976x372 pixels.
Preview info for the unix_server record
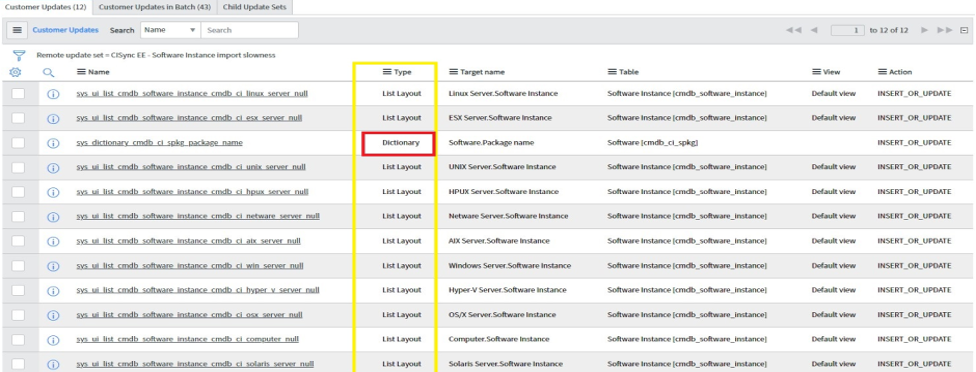(53, 167)
